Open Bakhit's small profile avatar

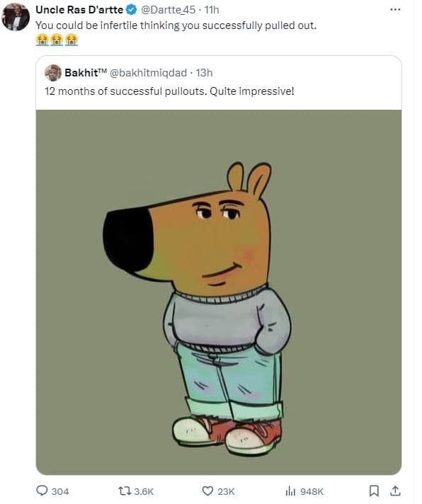coord(52,73)
